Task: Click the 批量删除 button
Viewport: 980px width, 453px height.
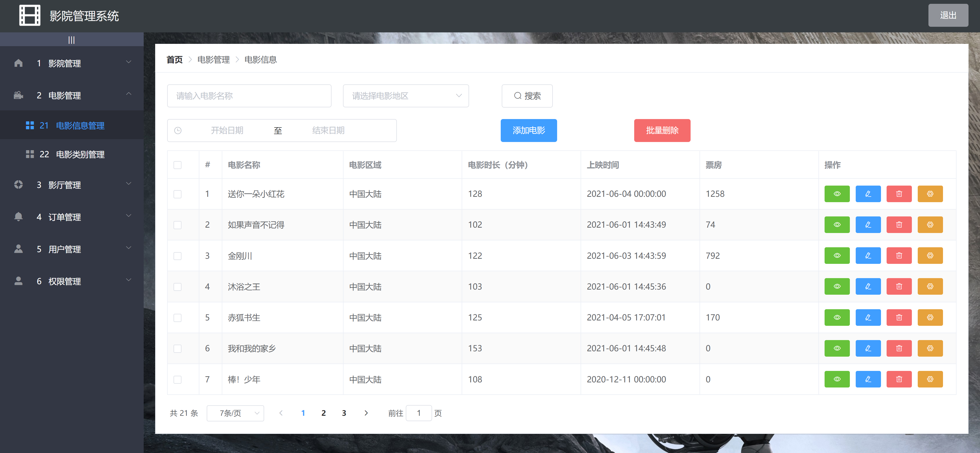Action: pos(662,130)
